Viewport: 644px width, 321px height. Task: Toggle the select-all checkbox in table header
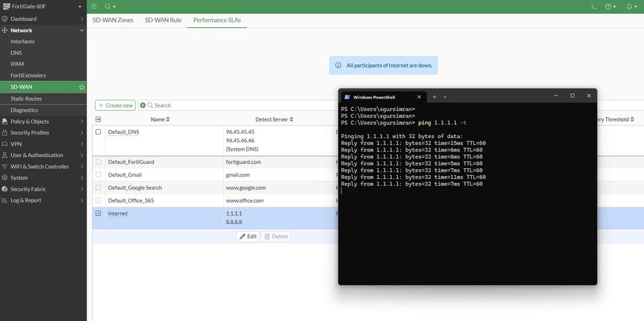tap(98, 119)
